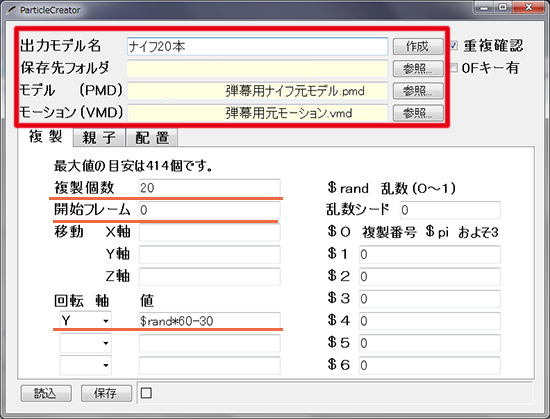Screen dimensions: 550x419
Task: Click the $pi およそ3 label
Action: point(462,232)
